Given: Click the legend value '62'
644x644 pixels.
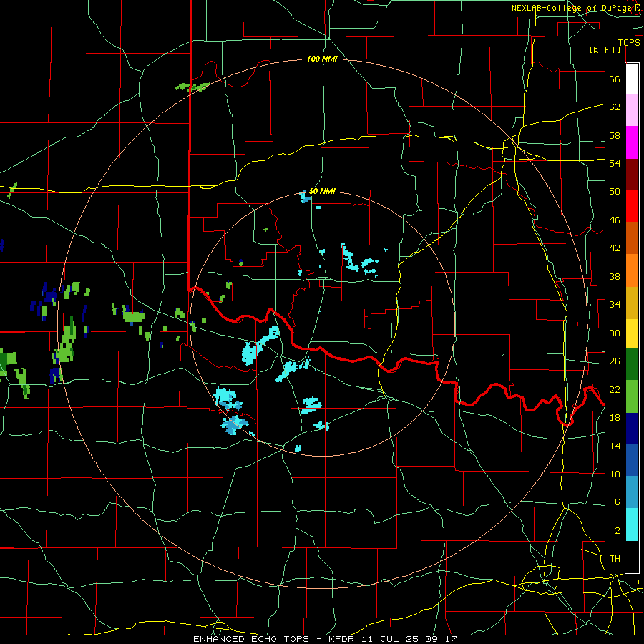Looking at the screenshot, I should [x=615, y=107].
